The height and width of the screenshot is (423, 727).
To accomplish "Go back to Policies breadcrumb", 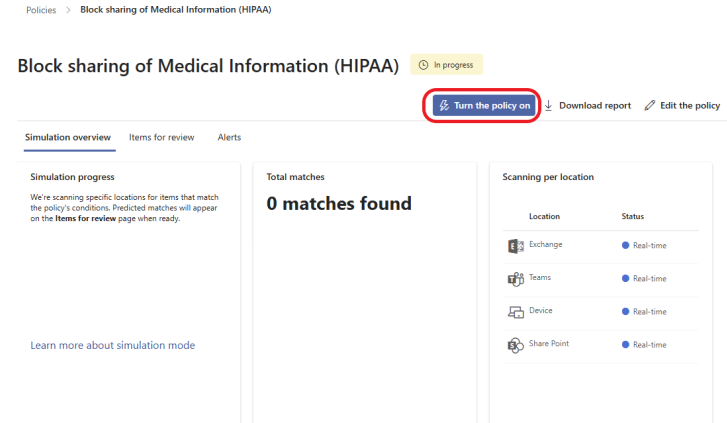I will pyautogui.click(x=41, y=10).
